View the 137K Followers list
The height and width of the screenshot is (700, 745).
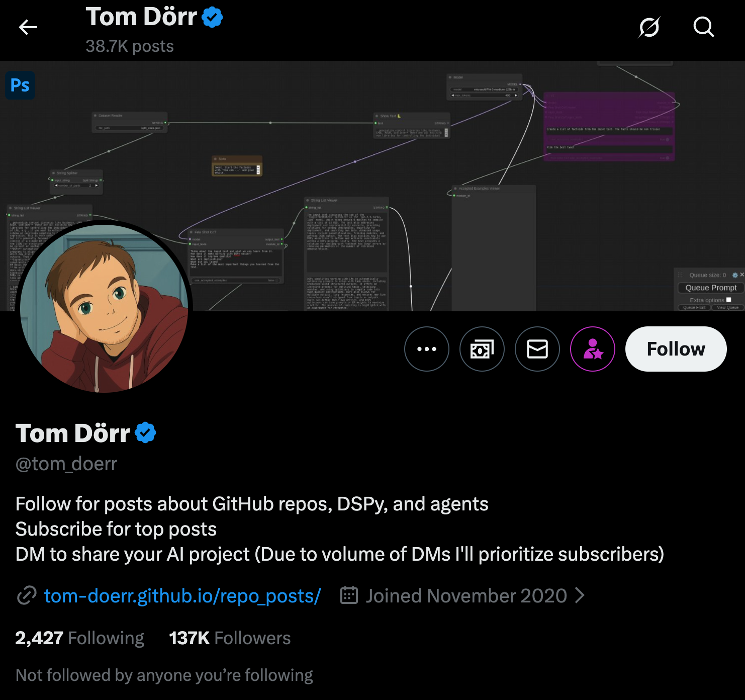coord(230,638)
